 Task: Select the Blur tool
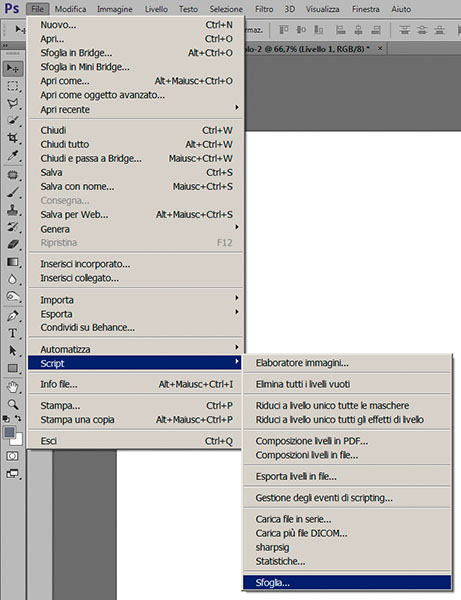[x=13, y=279]
